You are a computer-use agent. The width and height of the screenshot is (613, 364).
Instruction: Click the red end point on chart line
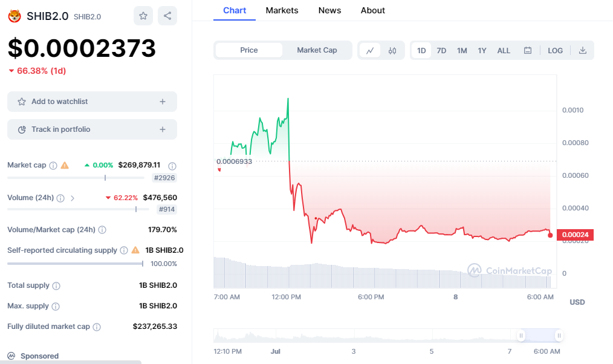551,235
